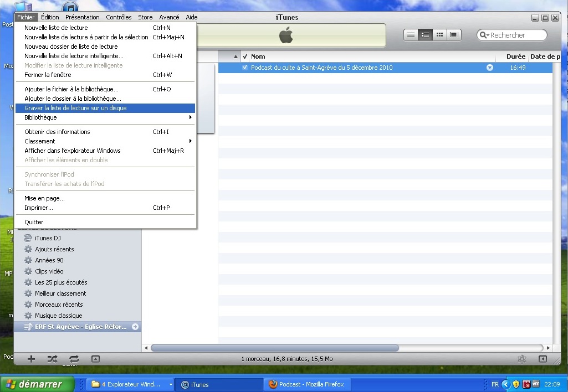The height and width of the screenshot is (392, 568).
Task: Sort by Nom column header
Action: (372, 56)
